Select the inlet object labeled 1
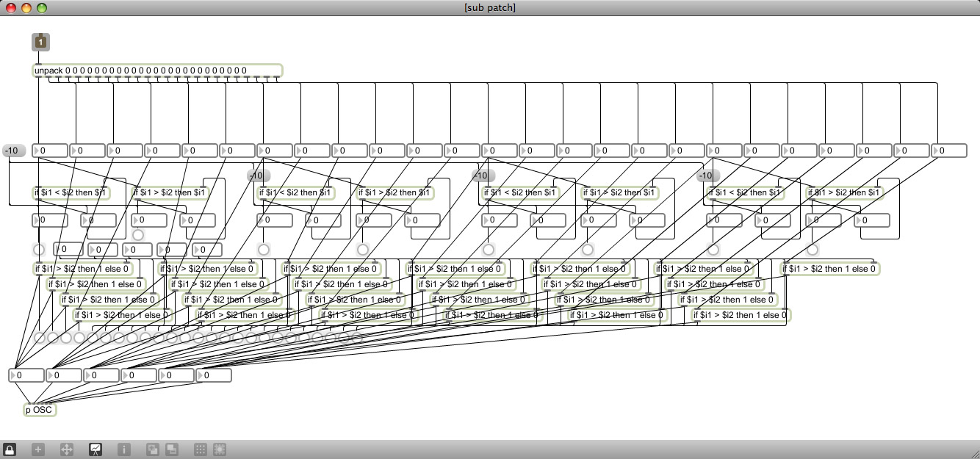 coord(41,43)
